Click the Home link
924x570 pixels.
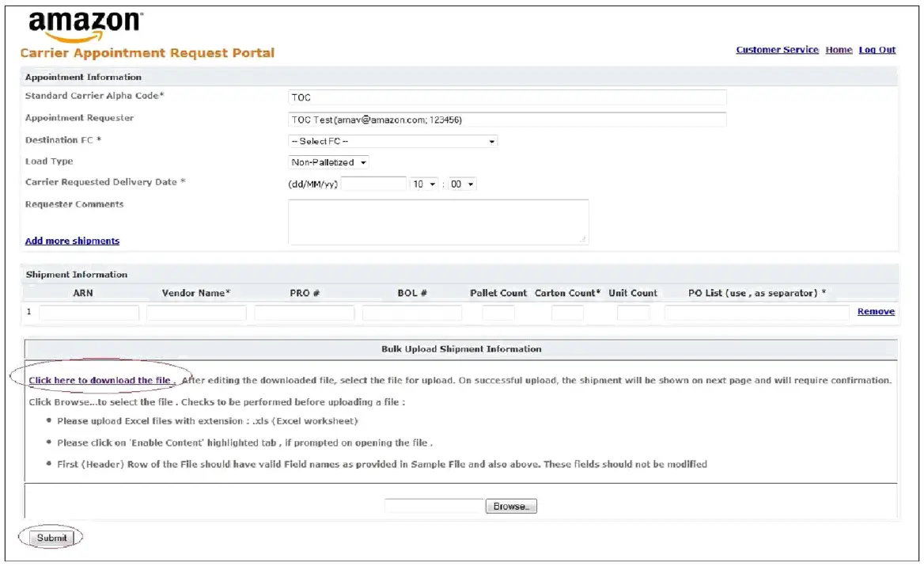coord(839,49)
